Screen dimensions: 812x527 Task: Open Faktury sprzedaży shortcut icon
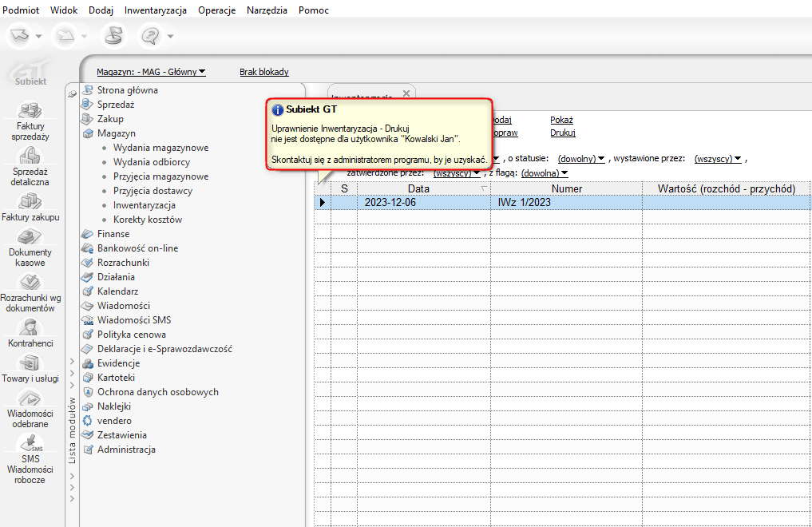click(30, 110)
